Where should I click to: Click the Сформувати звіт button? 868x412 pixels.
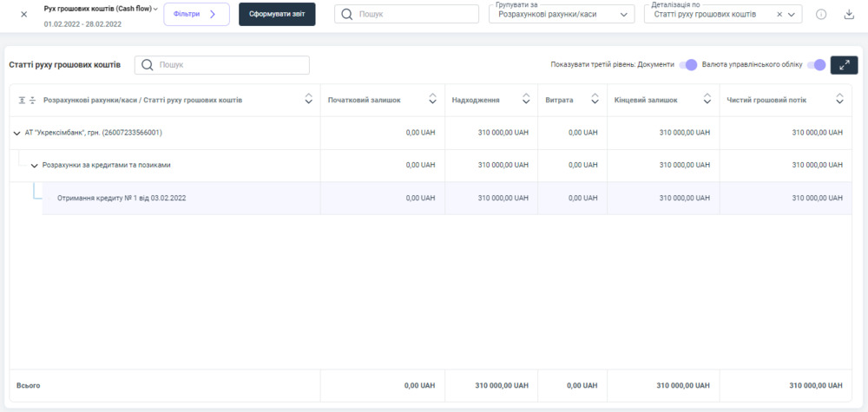(x=277, y=14)
